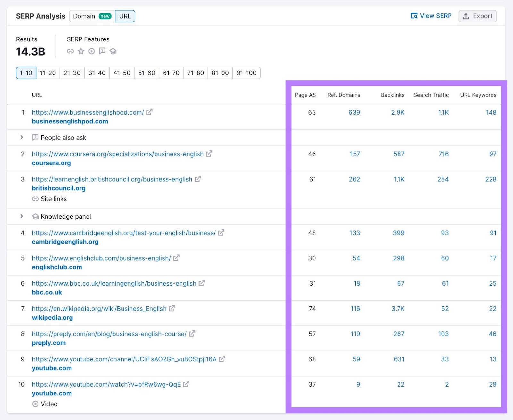The image size is (513, 420).
Task: Click the speech-bubble icon next to People also ask
Action: (35, 137)
